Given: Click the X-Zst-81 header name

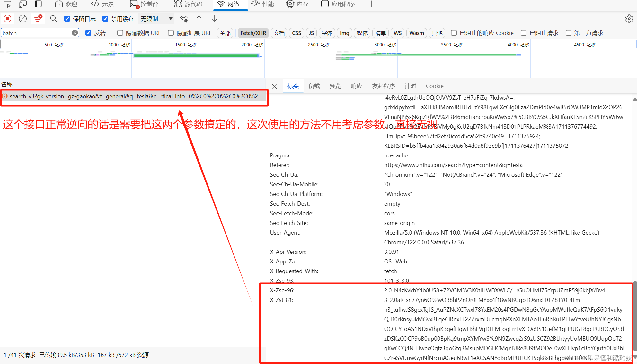Looking at the screenshot, I should pos(281,300).
